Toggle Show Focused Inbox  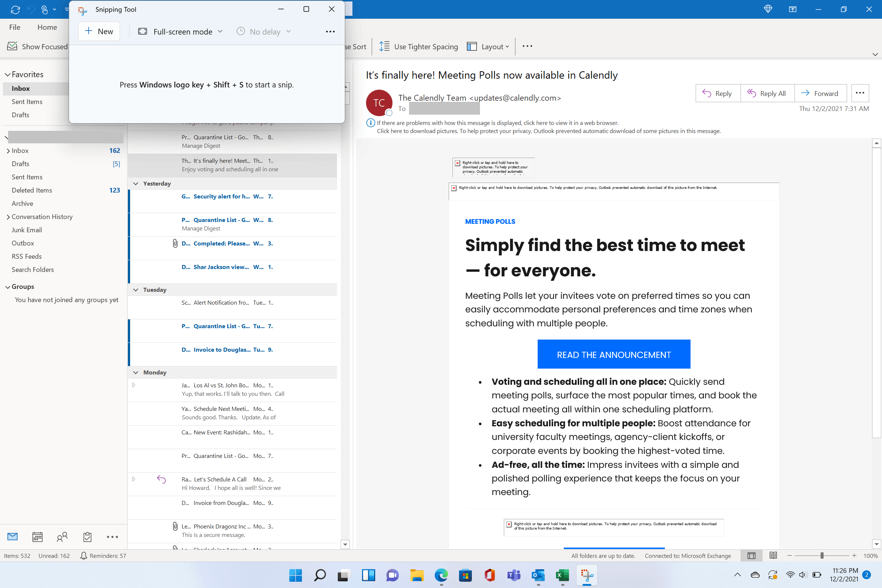(x=37, y=47)
